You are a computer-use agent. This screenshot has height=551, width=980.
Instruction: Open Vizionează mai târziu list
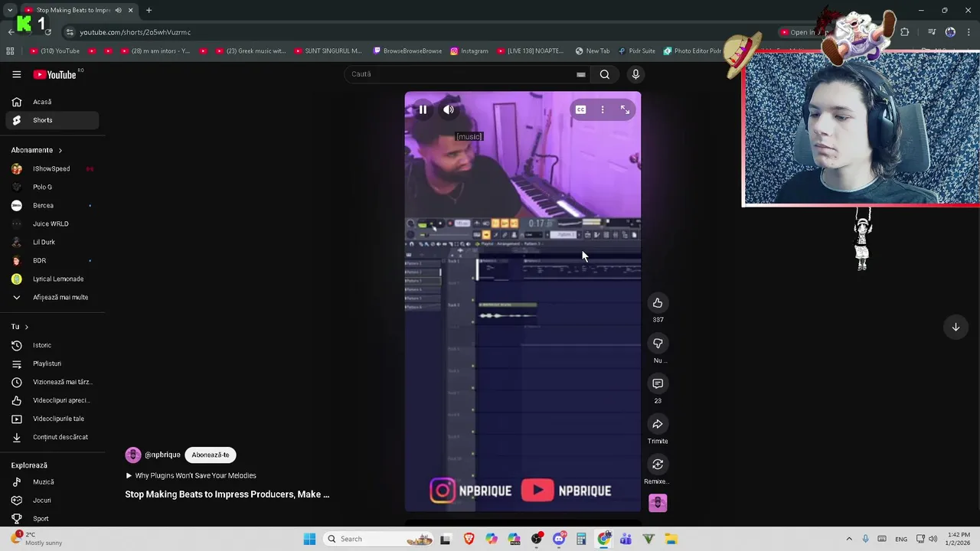pos(52,382)
